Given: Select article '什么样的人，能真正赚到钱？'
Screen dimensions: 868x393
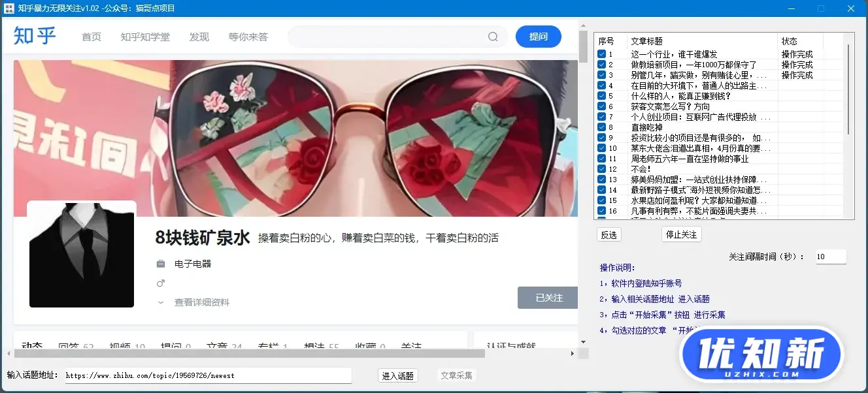Looking at the screenshot, I should (680, 96).
